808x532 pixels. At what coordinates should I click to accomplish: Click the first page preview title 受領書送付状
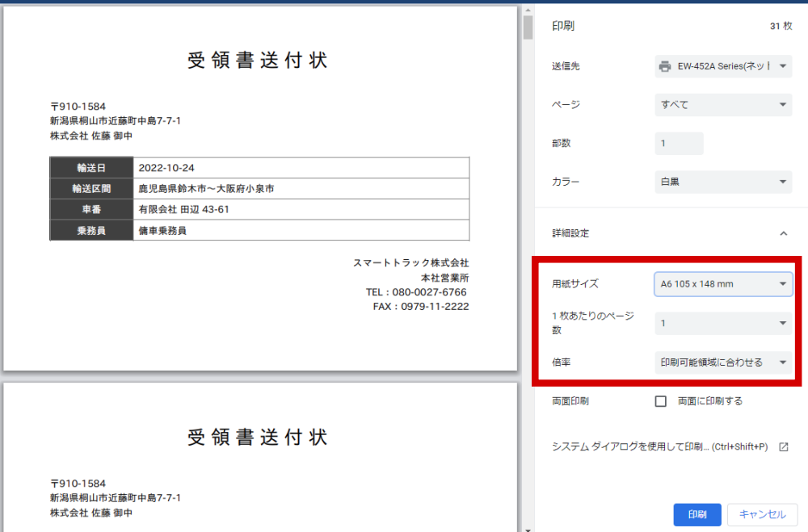(258, 61)
